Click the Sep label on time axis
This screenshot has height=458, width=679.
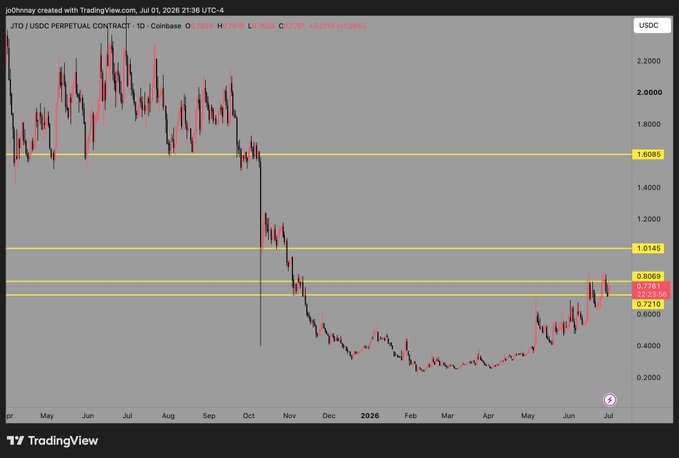pos(209,416)
